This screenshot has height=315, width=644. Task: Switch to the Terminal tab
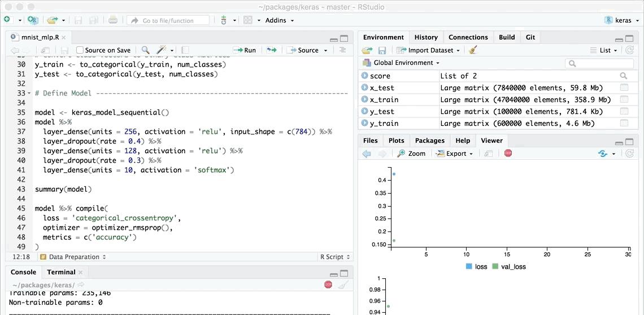coord(61,272)
